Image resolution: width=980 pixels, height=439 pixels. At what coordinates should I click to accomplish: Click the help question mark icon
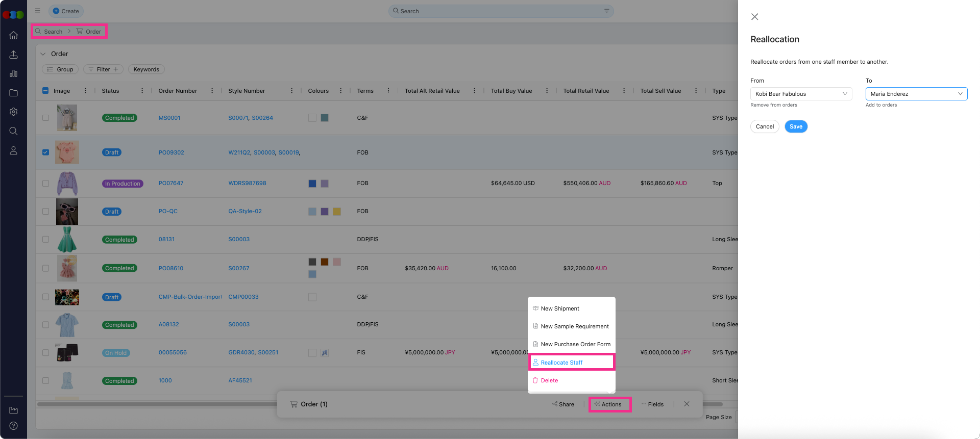14,426
